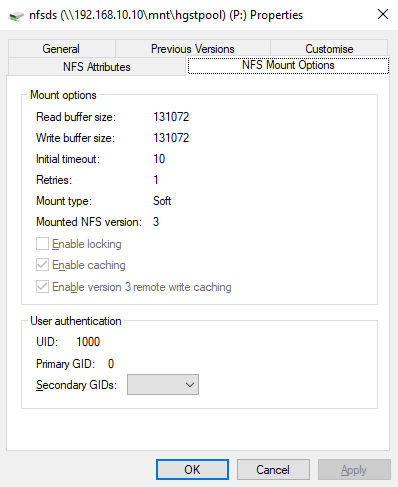Click the Initial timeout value 10
The height and width of the screenshot is (487, 398).
click(159, 159)
